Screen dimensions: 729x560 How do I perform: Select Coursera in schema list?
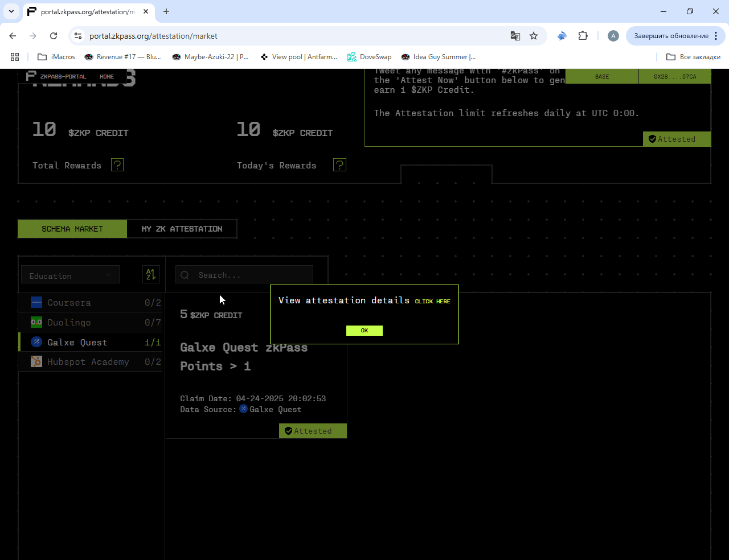click(x=91, y=303)
